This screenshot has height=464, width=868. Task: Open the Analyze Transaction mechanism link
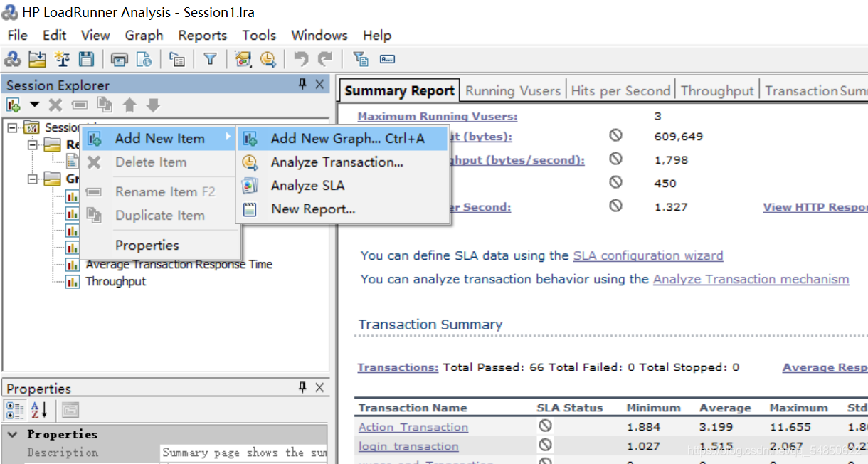tap(751, 279)
